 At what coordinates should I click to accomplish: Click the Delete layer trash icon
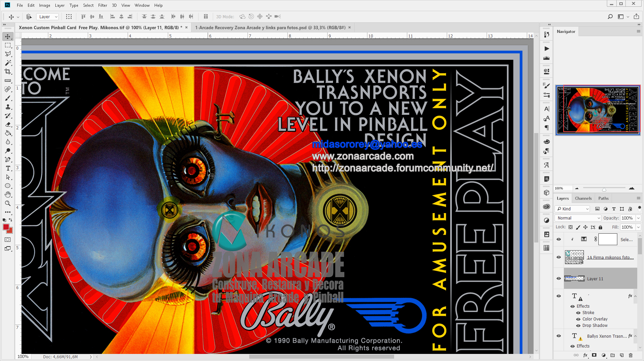tap(631, 355)
